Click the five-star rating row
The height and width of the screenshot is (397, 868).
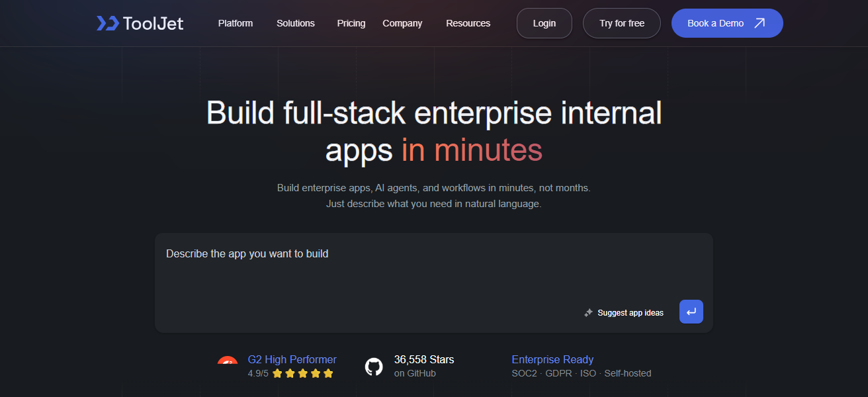[x=302, y=373]
